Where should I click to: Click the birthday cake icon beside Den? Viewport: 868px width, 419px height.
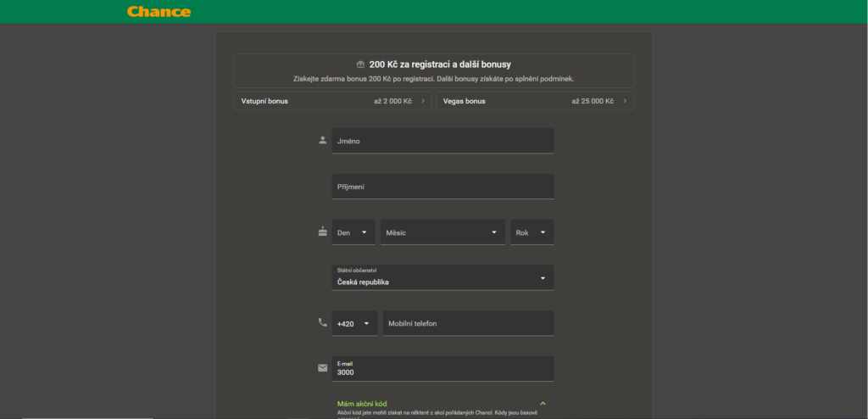(x=323, y=232)
